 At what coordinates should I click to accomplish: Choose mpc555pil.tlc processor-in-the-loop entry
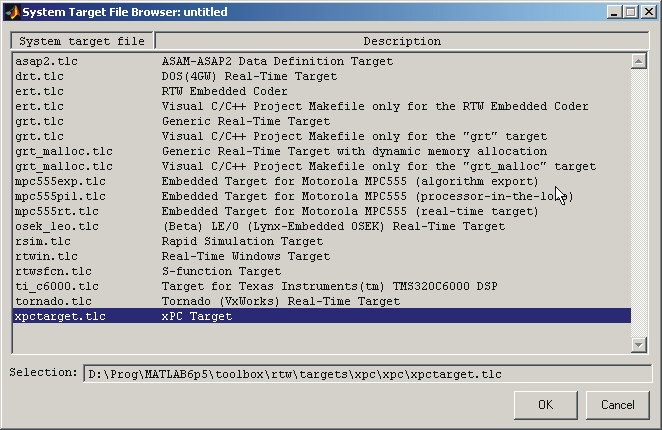[x=322, y=196]
